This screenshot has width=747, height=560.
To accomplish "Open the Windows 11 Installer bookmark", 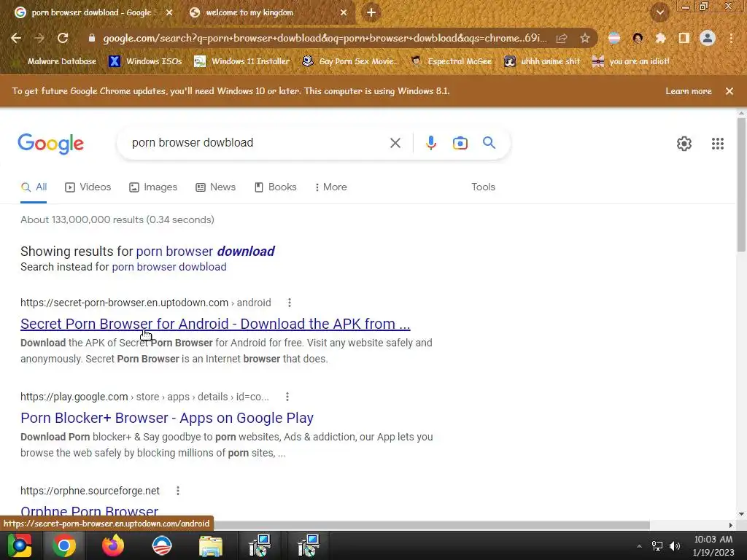I will pyautogui.click(x=242, y=61).
